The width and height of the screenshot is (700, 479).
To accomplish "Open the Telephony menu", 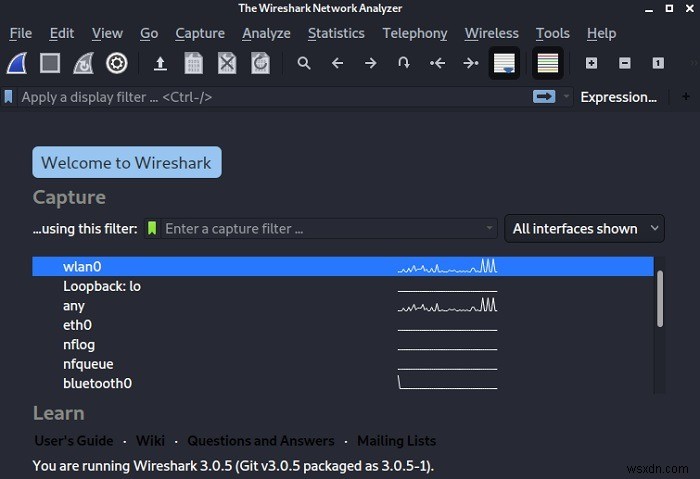I will (415, 33).
